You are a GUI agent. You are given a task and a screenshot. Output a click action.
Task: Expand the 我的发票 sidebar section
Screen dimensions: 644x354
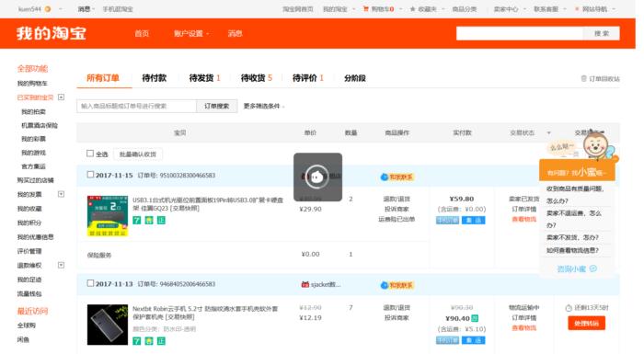[x=62, y=194]
